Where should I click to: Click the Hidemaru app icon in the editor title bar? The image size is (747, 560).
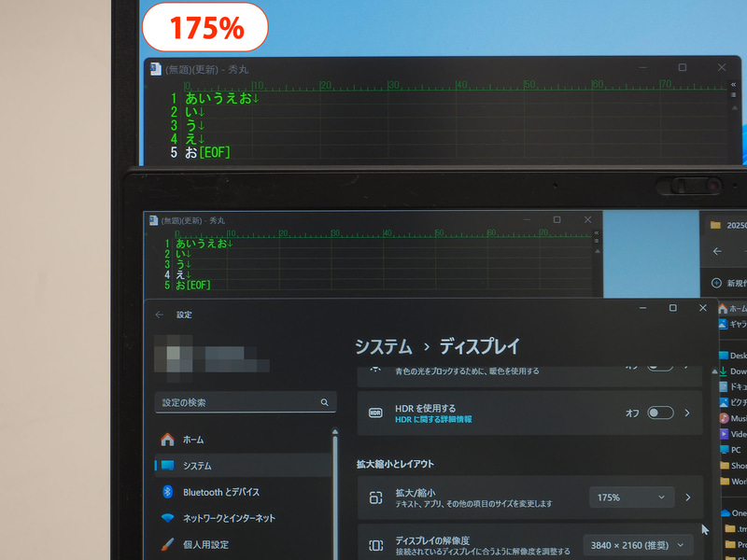(153, 68)
